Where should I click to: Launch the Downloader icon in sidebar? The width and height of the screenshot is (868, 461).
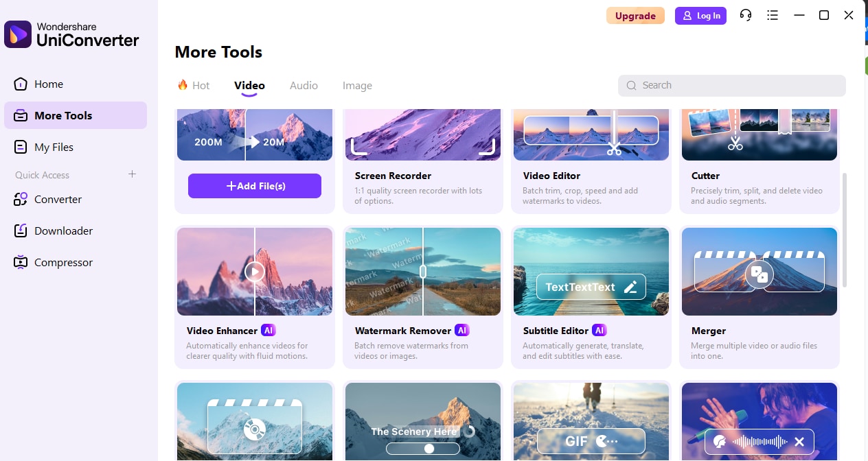21,230
